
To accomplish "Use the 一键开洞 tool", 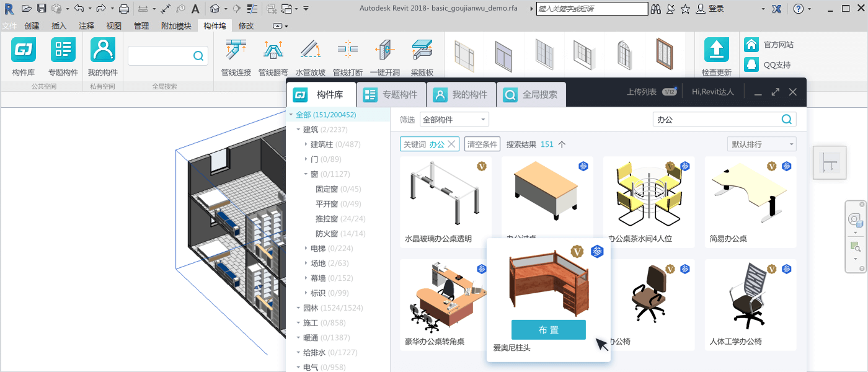I will (x=385, y=51).
